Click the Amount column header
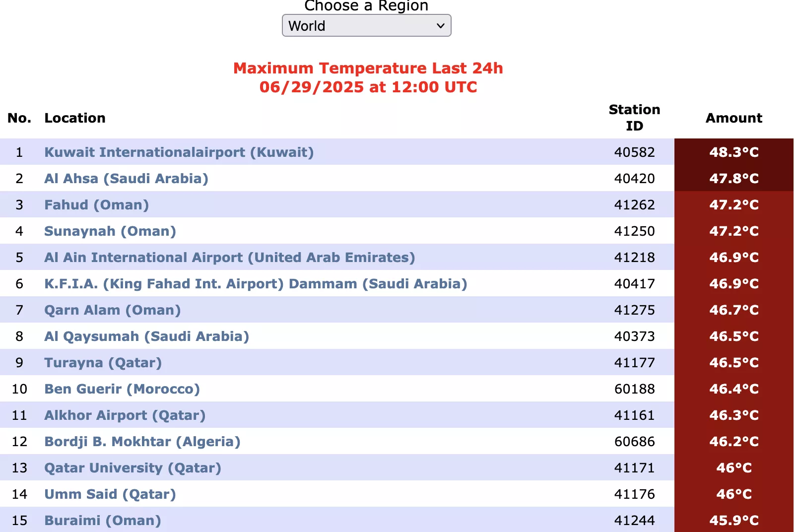 pyautogui.click(x=733, y=118)
